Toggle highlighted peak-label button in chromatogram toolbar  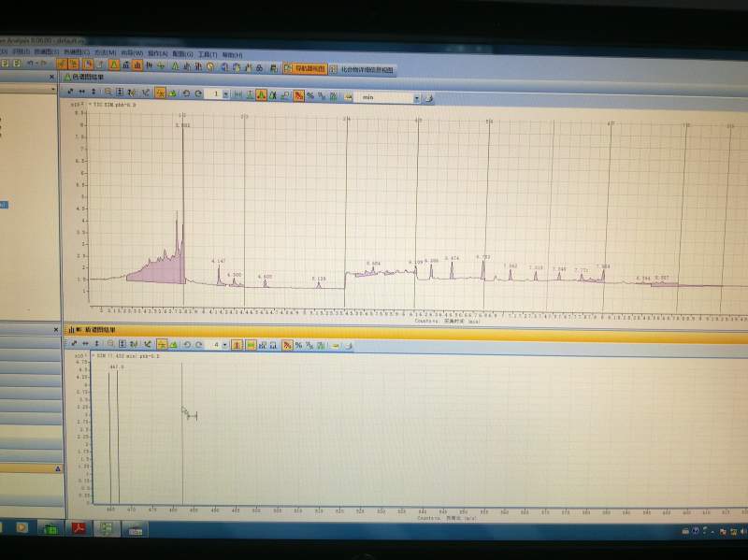pos(261,95)
